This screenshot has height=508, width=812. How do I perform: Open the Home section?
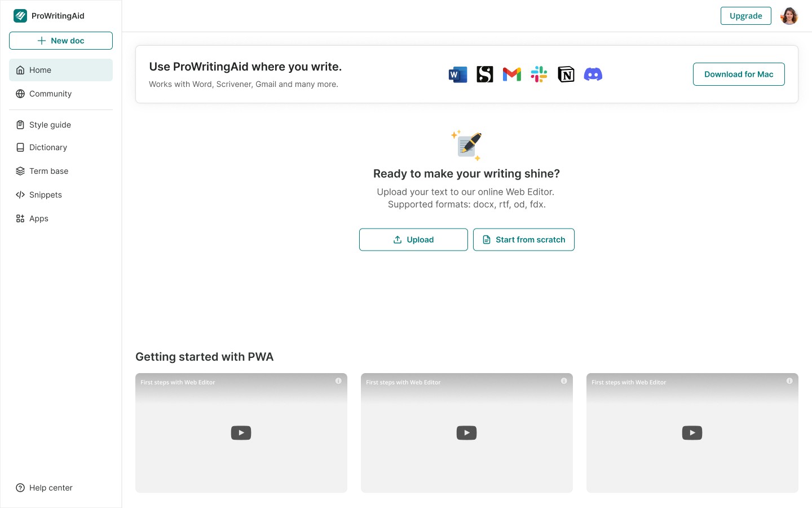[61, 70]
